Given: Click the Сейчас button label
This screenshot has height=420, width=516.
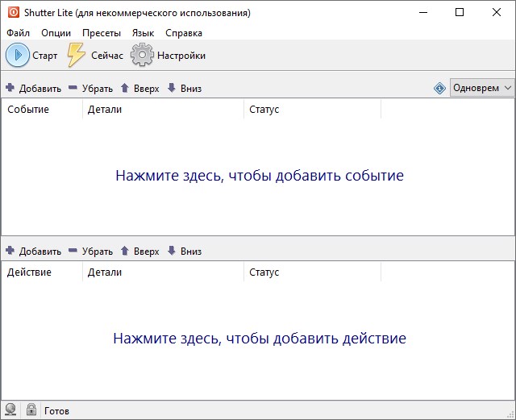Looking at the screenshot, I should point(107,56).
